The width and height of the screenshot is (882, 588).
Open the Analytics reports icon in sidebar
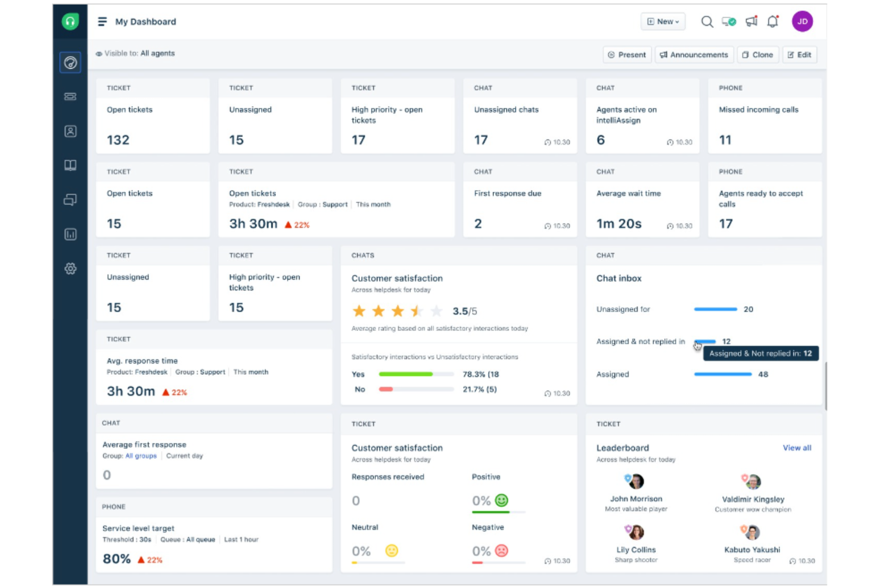pyautogui.click(x=70, y=234)
